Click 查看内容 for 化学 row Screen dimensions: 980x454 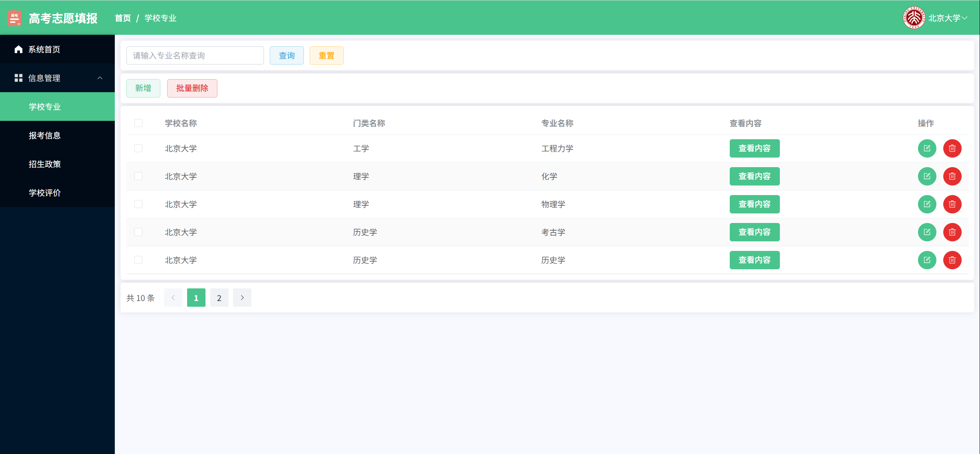(x=754, y=176)
